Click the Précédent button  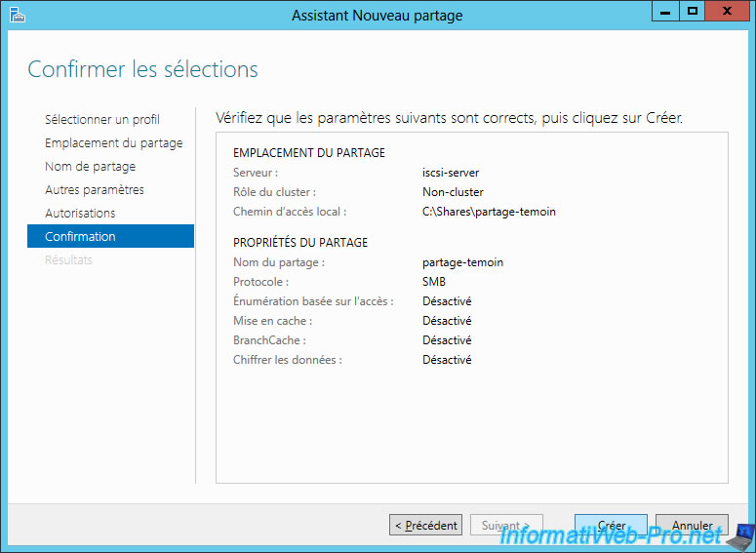pos(425,525)
